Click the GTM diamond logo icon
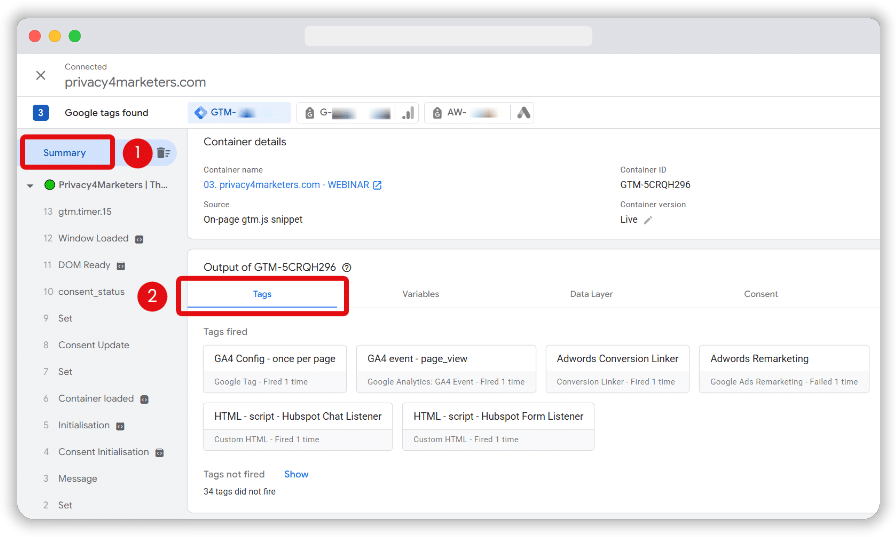 pyautogui.click(x=201, y=113)
